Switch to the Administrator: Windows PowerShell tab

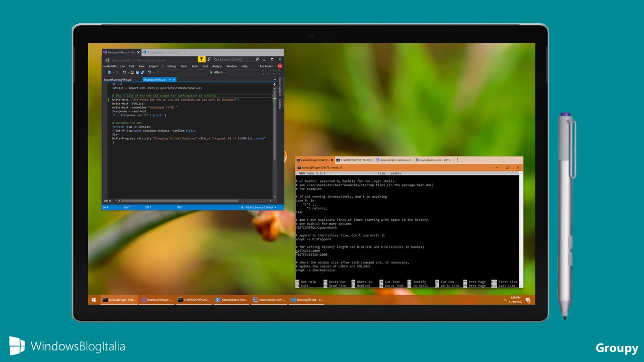[x=393, y=159]
